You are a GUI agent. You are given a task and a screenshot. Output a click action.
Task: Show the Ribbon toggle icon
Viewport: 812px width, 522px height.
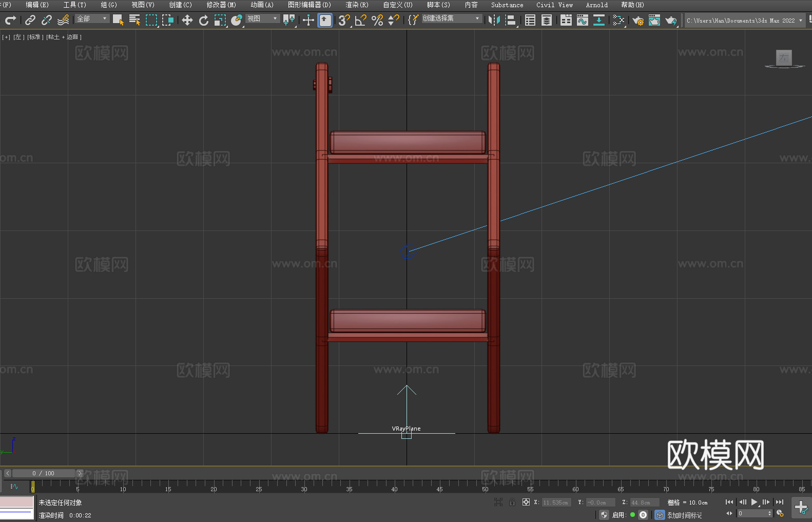[566, 20]
